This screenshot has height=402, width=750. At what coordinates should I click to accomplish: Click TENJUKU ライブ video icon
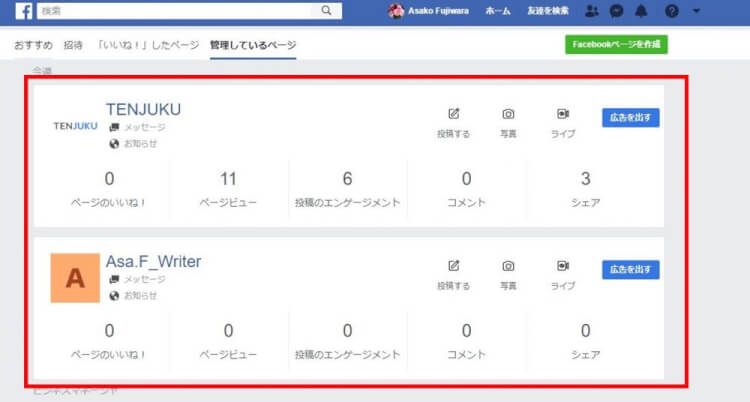(563, 114)
